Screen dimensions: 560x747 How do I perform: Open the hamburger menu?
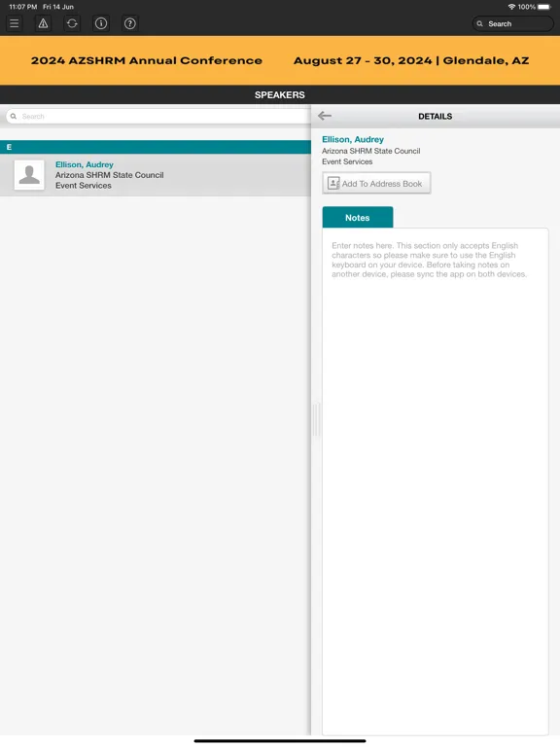pos(15,23)
